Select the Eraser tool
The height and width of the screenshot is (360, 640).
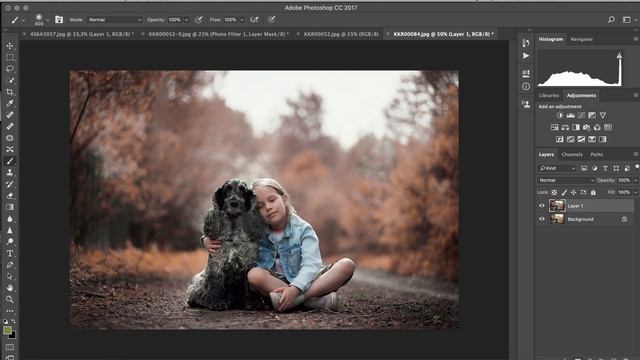point(10,196)
